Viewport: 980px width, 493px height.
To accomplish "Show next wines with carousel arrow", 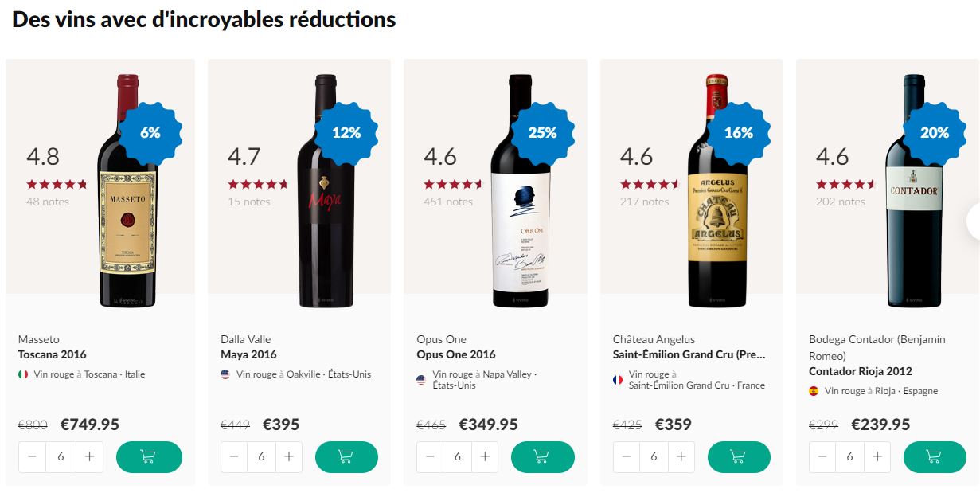I will click(x=973, y=222).
